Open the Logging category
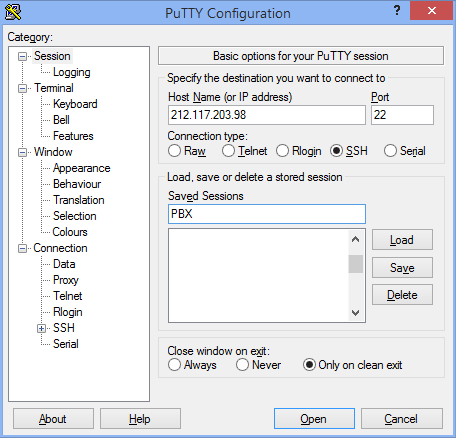Viewport: 456px width, 438px height. point(72,72)
